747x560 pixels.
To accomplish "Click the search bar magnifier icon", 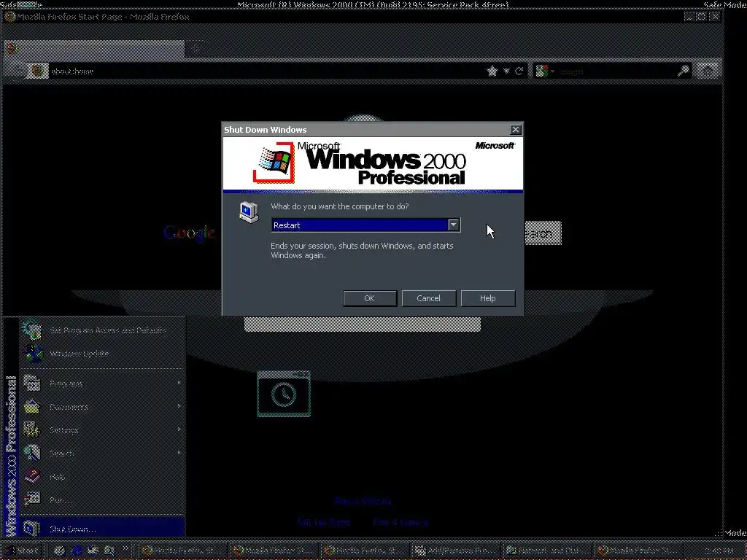I will tap(683, 71).
